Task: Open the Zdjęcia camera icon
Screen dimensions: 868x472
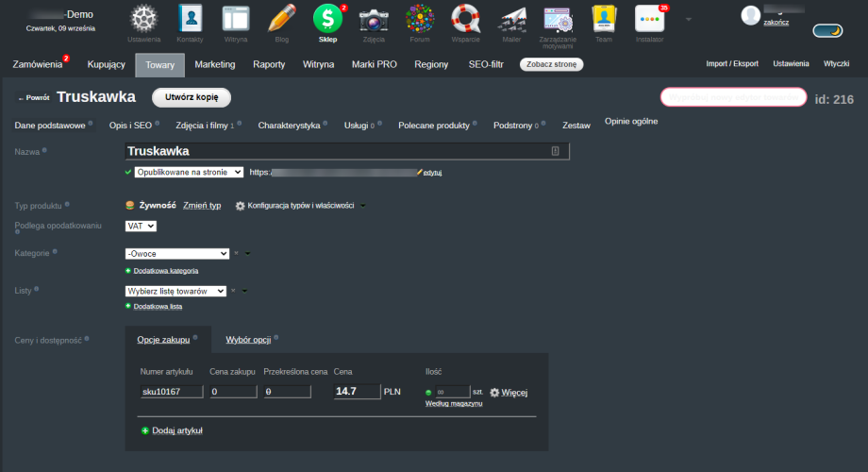Action: pyautogui.click(x=374, y=20)
